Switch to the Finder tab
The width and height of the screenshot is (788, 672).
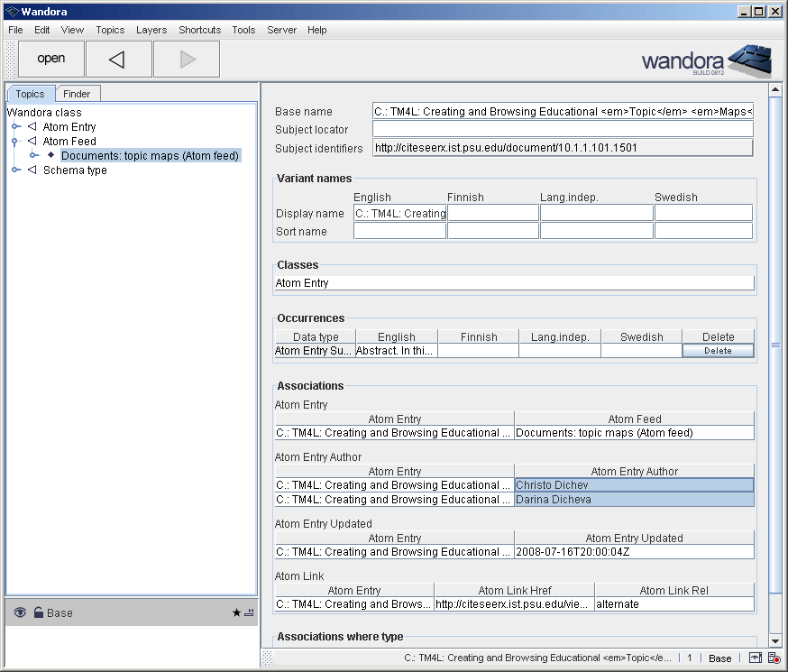pyautogui.click(x=77, y=94)
